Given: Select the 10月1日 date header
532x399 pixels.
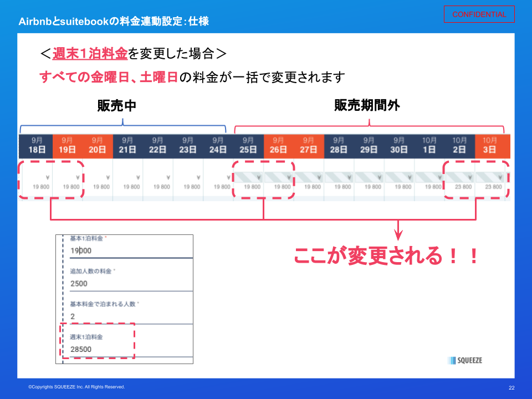Looking at the screenshot, I should pyautogui.click(x=429, y=146).
